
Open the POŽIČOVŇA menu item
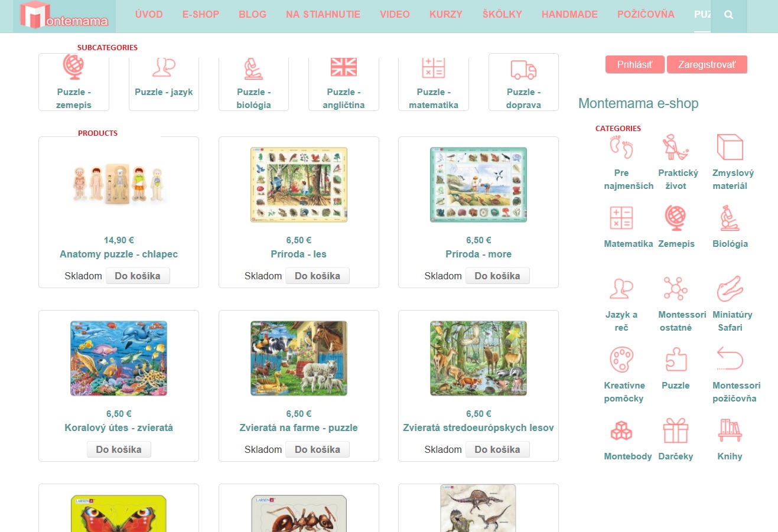646,14
